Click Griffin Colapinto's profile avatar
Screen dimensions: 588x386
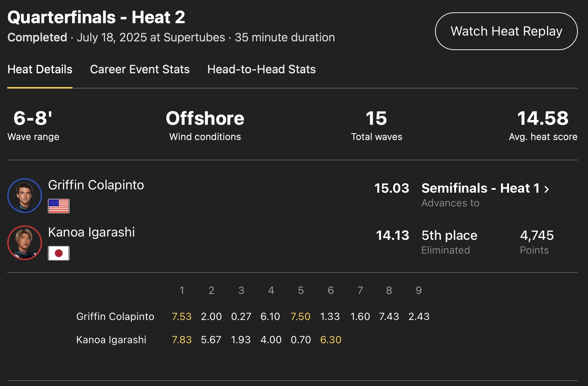(25, 196)
